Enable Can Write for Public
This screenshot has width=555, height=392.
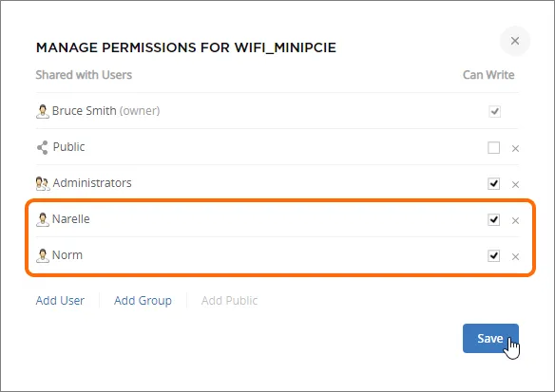click(494, 147)
